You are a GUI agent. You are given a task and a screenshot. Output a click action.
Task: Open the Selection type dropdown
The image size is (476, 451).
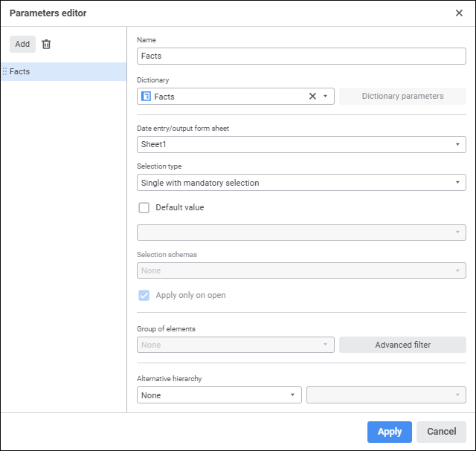[301, 183]
